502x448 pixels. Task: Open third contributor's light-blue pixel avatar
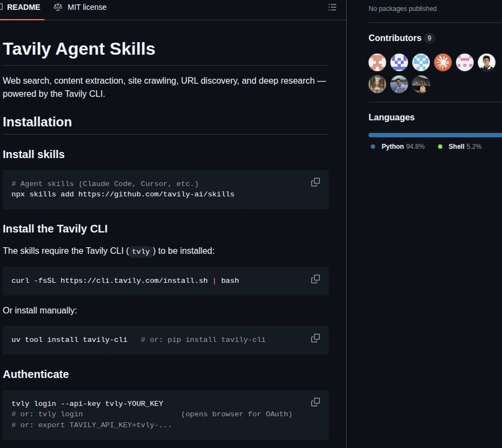[421, 62]
